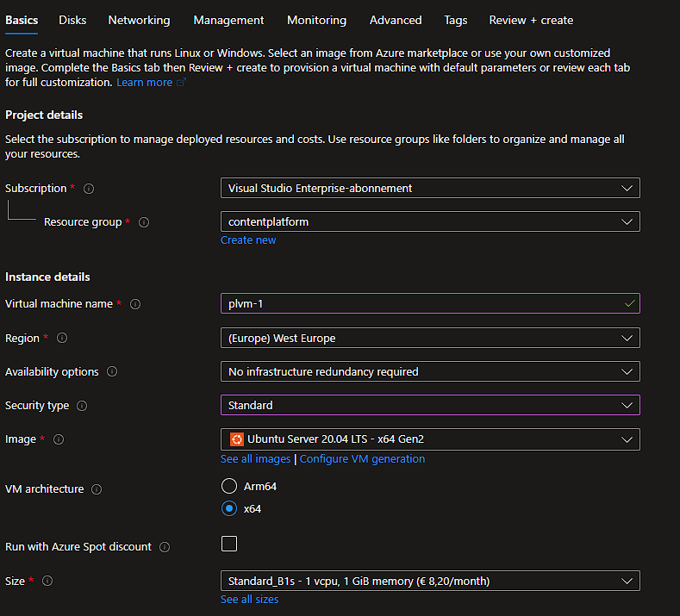Open See all images link
Image resolution: width=680 pixels, height=616 pixels.
tap(255, 459)
